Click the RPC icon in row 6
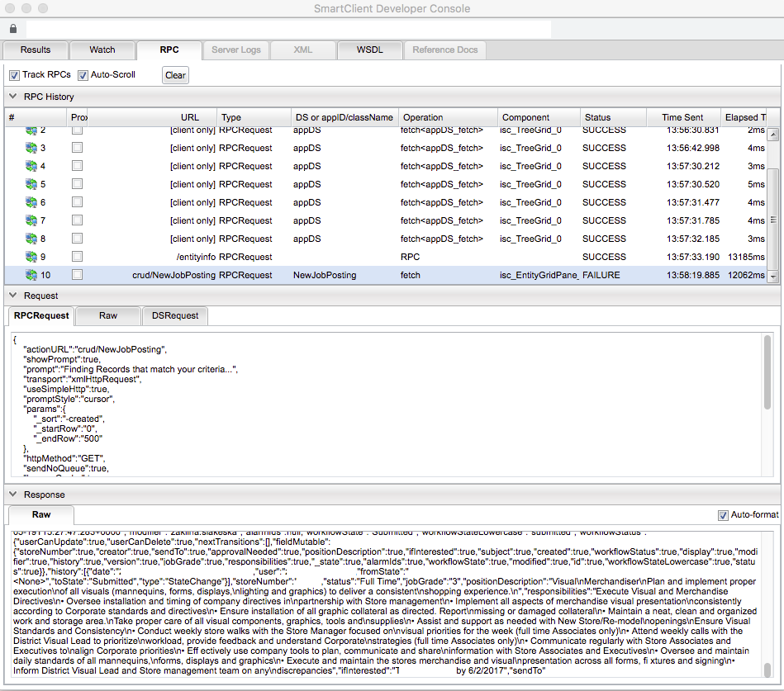This screenshot has height=691, width=784. tap(31, 202)
